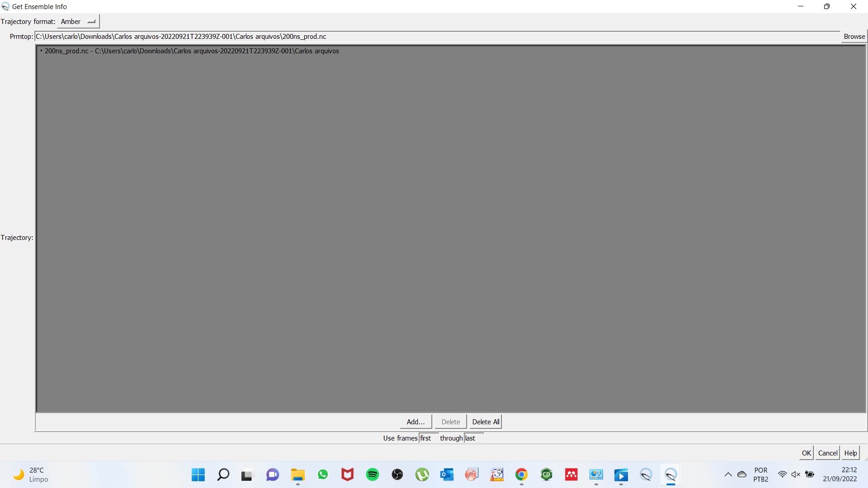The height and width of the screenshot is (488, 868).
Task: Open WhatsApp from the taskbar
Action: pos(323,474)
